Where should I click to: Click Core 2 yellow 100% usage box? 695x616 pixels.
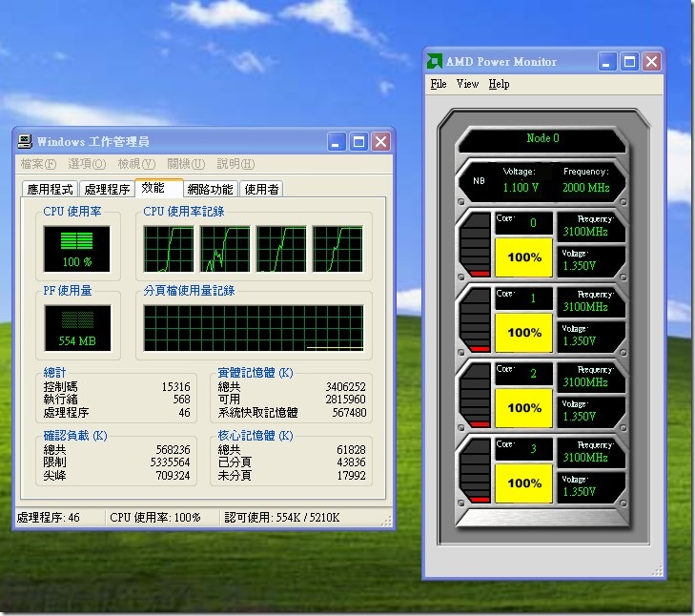[x=524, y=408]
